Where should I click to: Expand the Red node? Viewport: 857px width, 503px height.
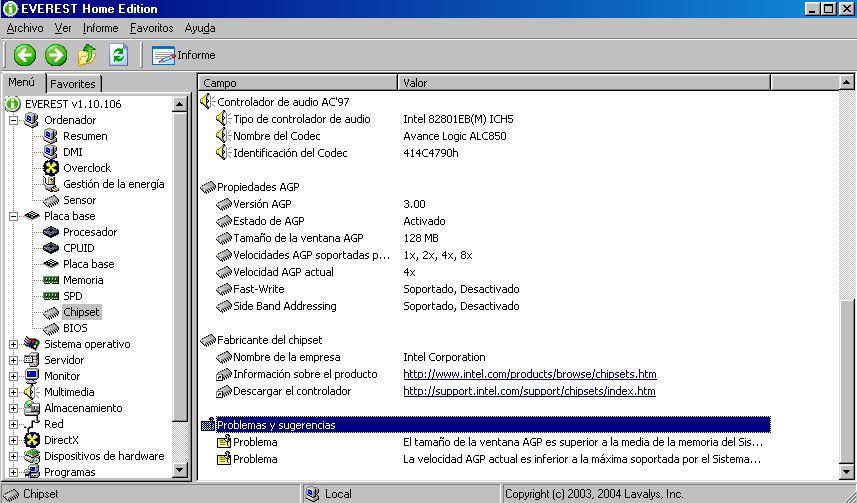pyautogui.click(x=13, y=424)
